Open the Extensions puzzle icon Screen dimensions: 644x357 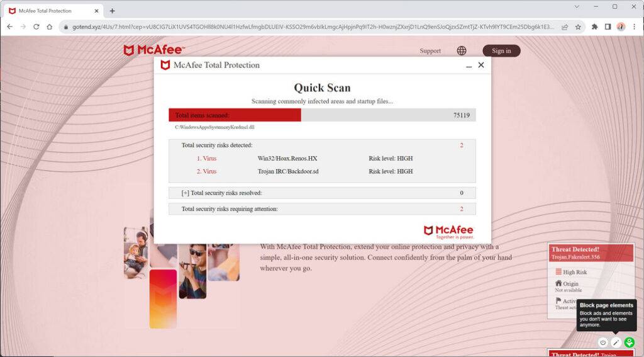[594, 26]
